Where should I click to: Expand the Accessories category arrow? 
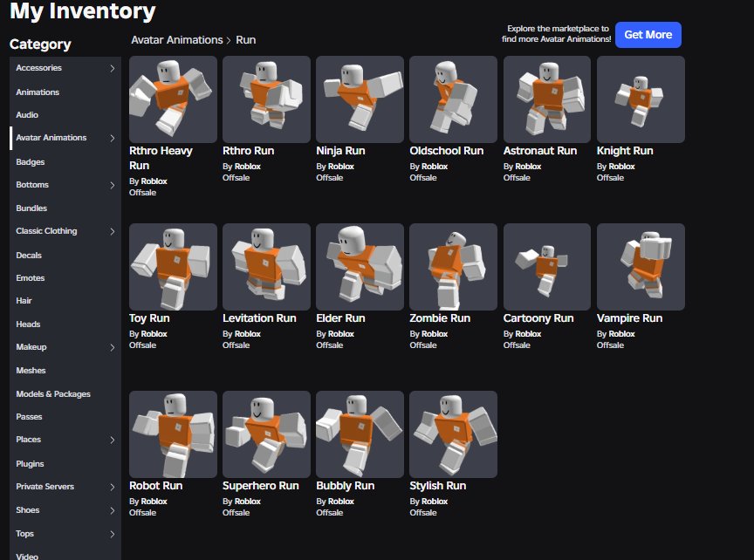(x=112, y=68)
